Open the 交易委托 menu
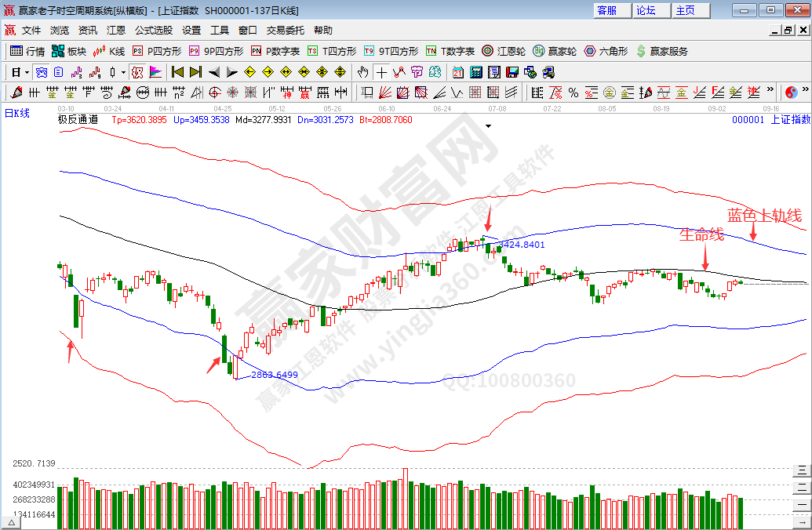 pyautogui.click(x=286, y=31)
